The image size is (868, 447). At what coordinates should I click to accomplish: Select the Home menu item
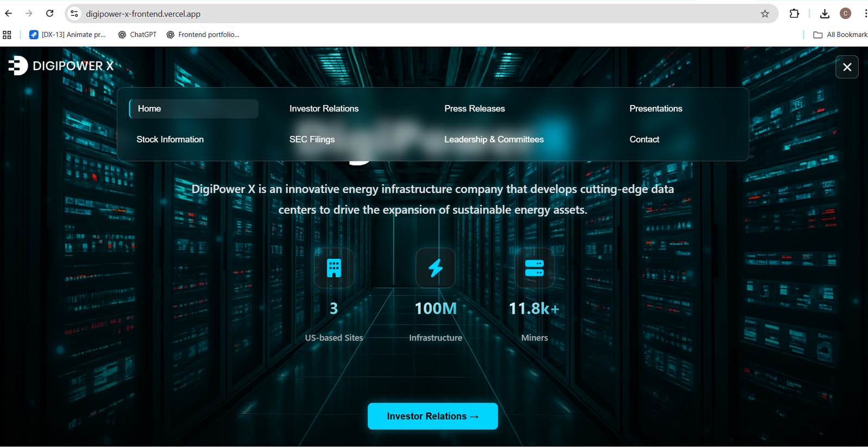[x=194, y=109]
